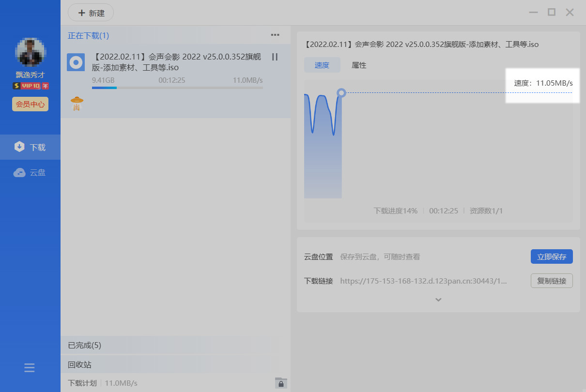Open the 下载 sidebar section
This screenshot has width=586, height=392.
[x=30, y=147]
